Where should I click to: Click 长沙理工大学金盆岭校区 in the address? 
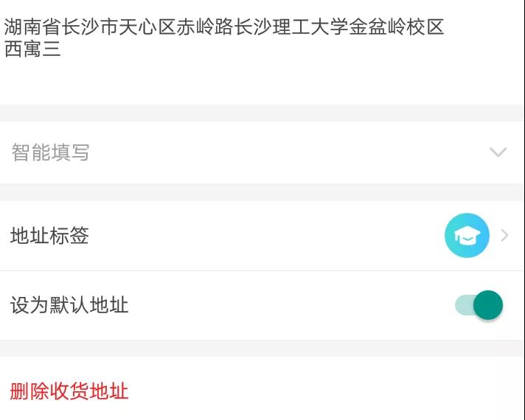(x=338, y=28)
